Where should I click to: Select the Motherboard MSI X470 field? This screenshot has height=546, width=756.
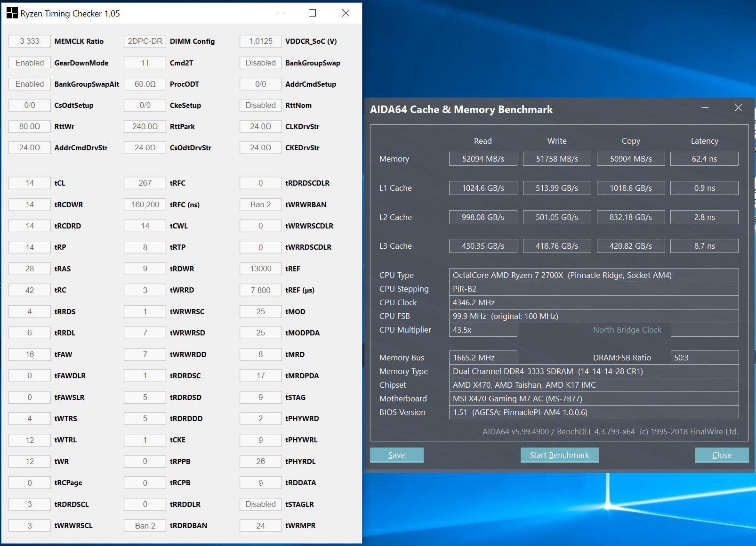click(594, 399)
